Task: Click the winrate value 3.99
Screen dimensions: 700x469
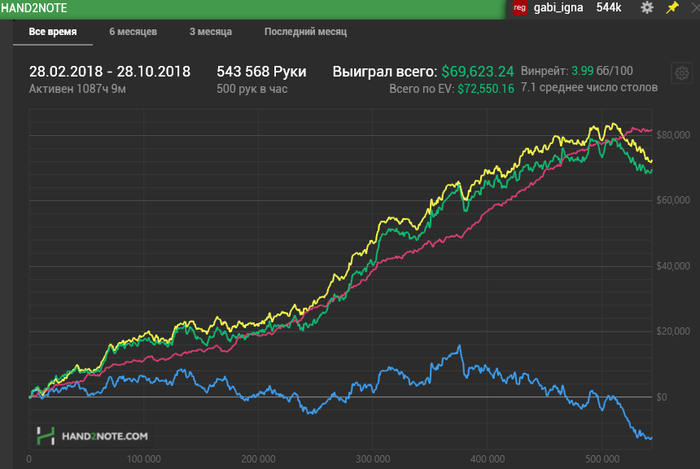Action: pyautogui.click(x=583, y=71)
